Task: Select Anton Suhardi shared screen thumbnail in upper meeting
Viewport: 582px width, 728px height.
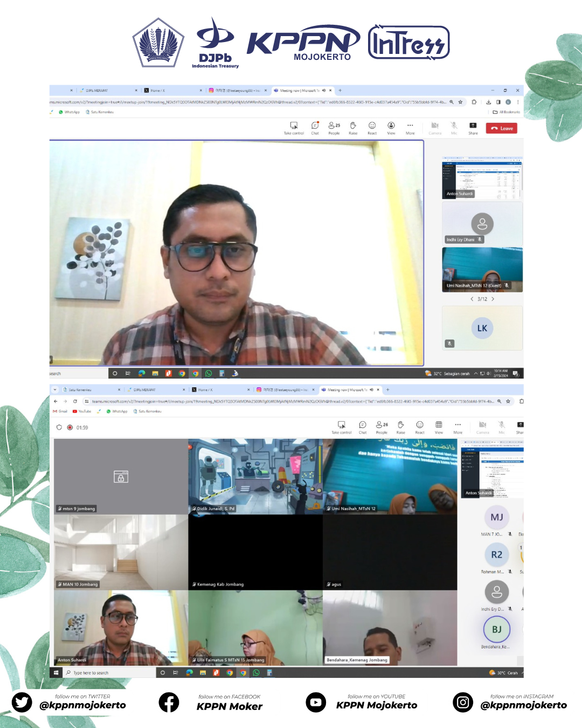Action: click(x=482, y=178)
